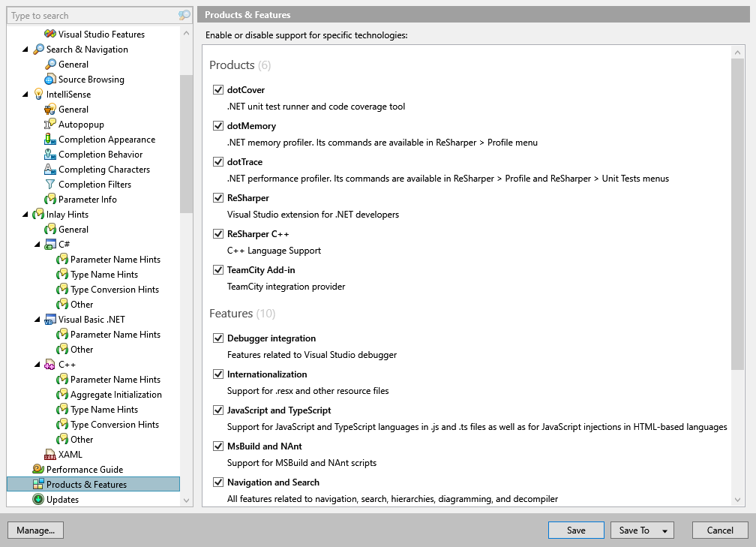This screenshot has height=547, width=756.
Task: Click icon next to Type Name Hints under C#
Action: coord(61,274)
